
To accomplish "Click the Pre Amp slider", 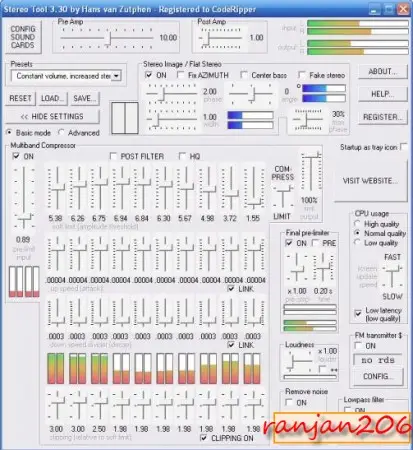I will pyautogui.click(x=106, y=38).
